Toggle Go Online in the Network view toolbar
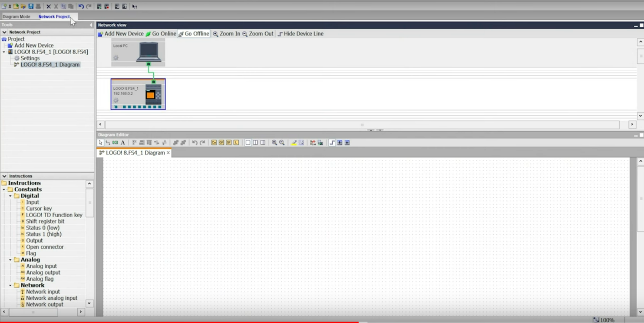This screenshot has height=323, width=644. tap(161, 34)
